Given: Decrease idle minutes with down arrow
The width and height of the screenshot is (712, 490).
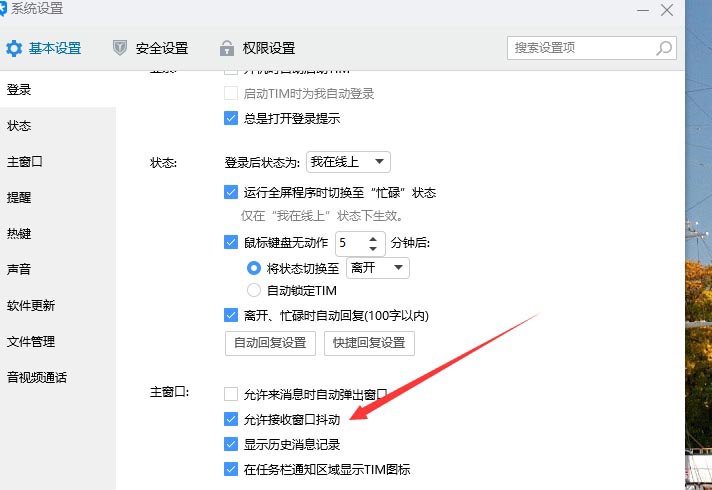Looking at the screenshot, I should [x=373, y=248].
